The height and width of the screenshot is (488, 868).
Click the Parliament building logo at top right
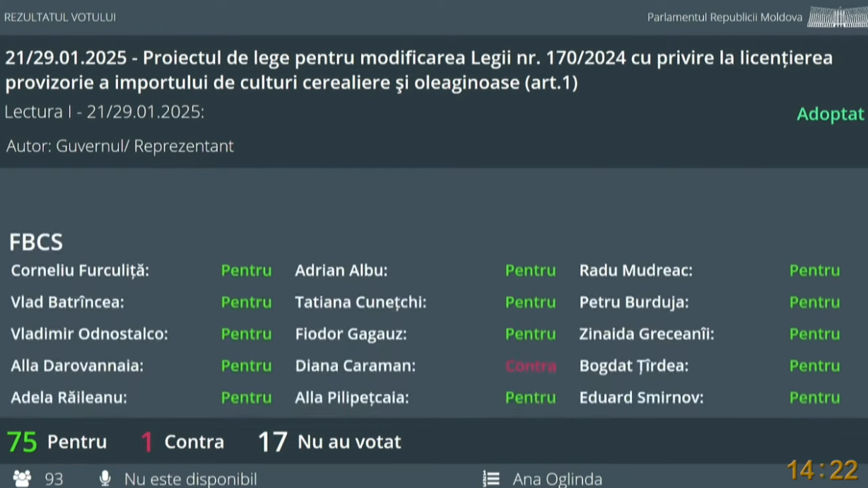point(835,17)
